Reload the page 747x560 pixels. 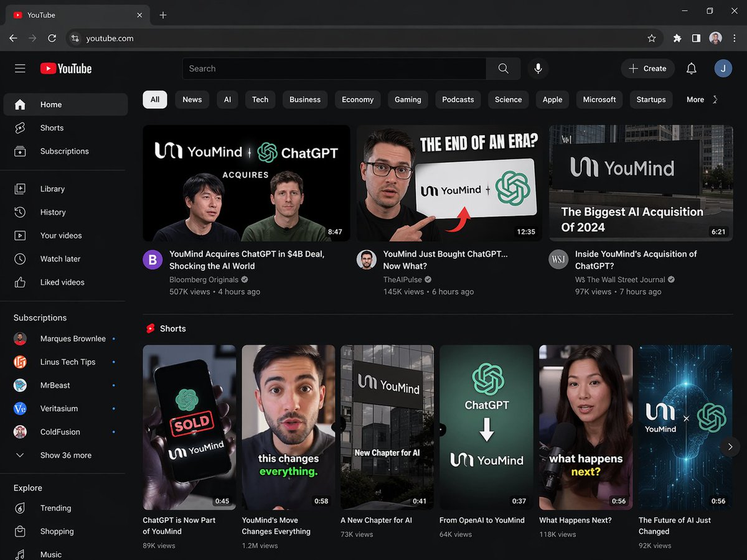point(52,38)
